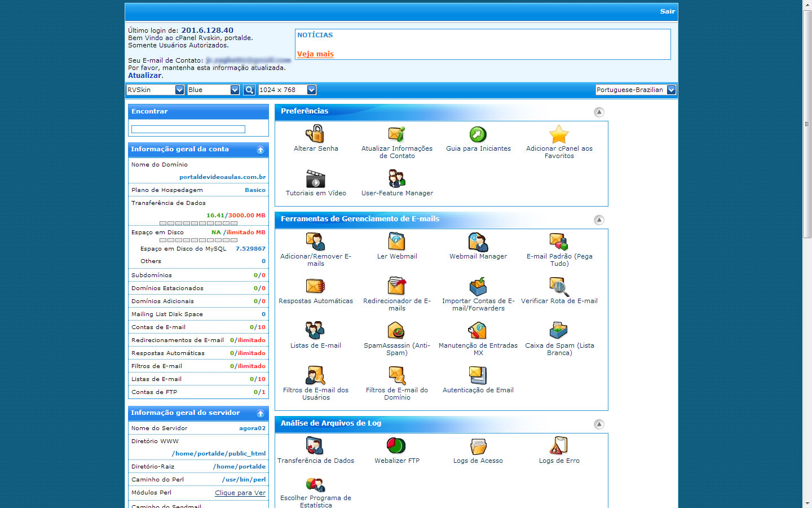Viewport: 812px width, 508px height.
Task: Open the Transferência de Dados log icon
Action: [316, 446]
